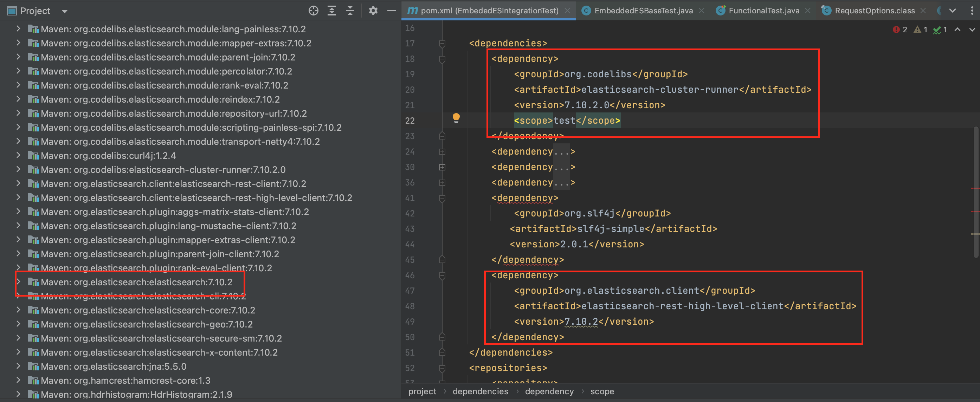Click the Expand All icon in Project toolbar
Screen dimensions: 980x402
331,10
